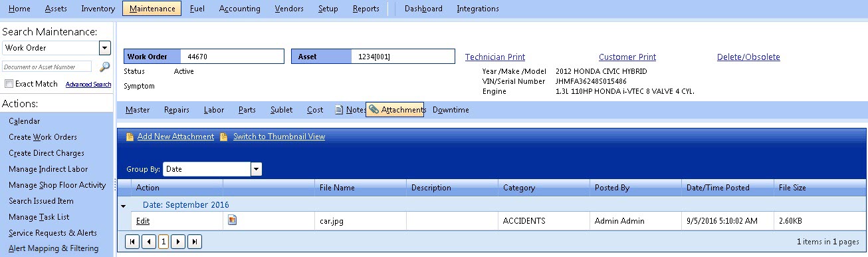Click the Attachments paperclip icon
Screen dimensions: 868x257
(374, 110)
